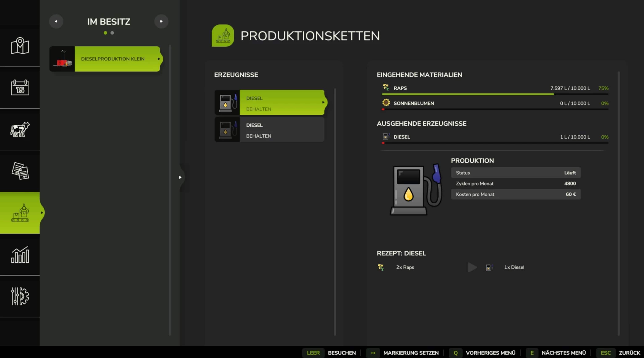Go to Nächstes Menü

tap(563, 353)
